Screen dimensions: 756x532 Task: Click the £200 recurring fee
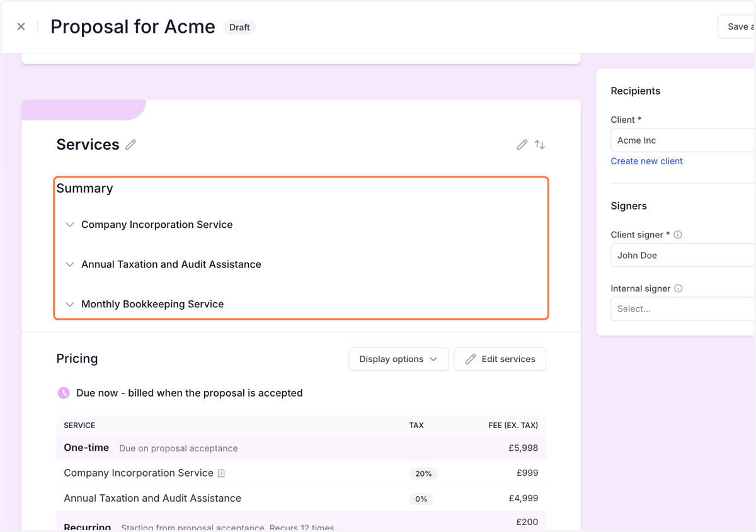pos(527,521)
